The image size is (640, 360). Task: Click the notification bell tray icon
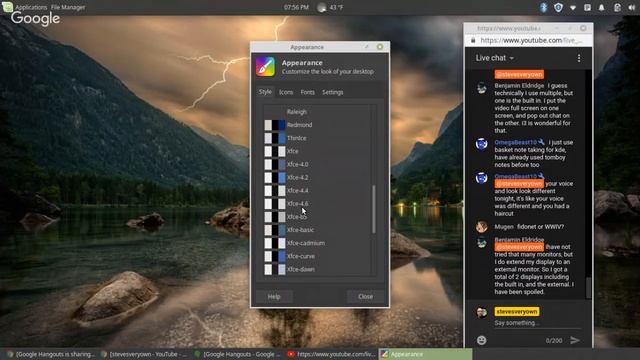[602, 8]
